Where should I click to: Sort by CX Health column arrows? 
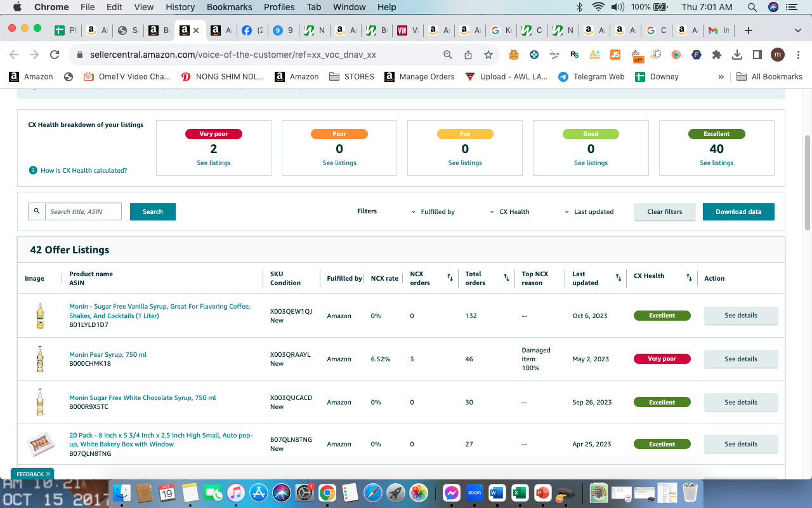coord(689,277)
